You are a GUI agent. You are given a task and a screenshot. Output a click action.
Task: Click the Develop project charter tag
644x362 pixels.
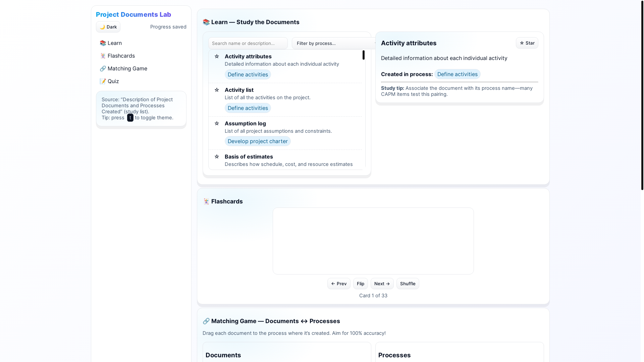pyautogui.click(x=258, y=141)
